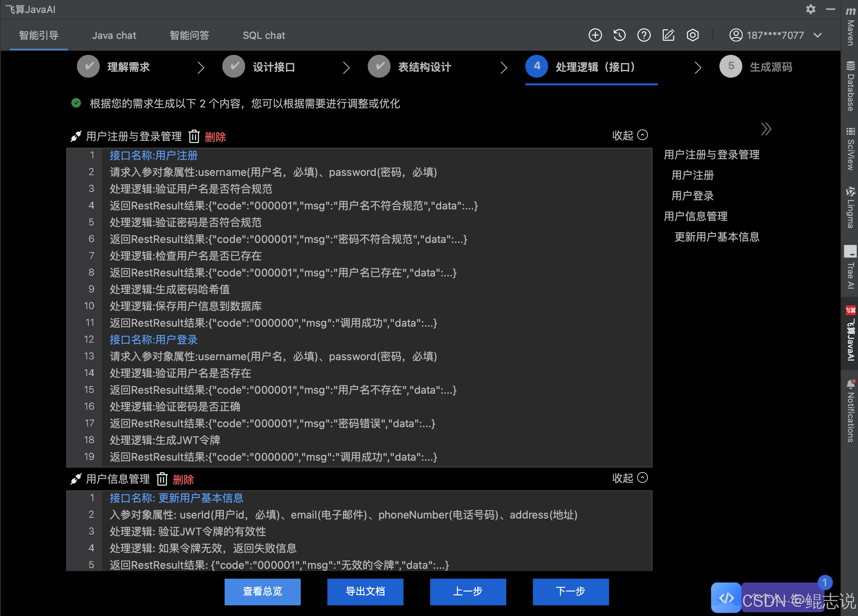Go to step 设计接口
The width and height of the screenshot is (858, 616).
pos(259,67)
